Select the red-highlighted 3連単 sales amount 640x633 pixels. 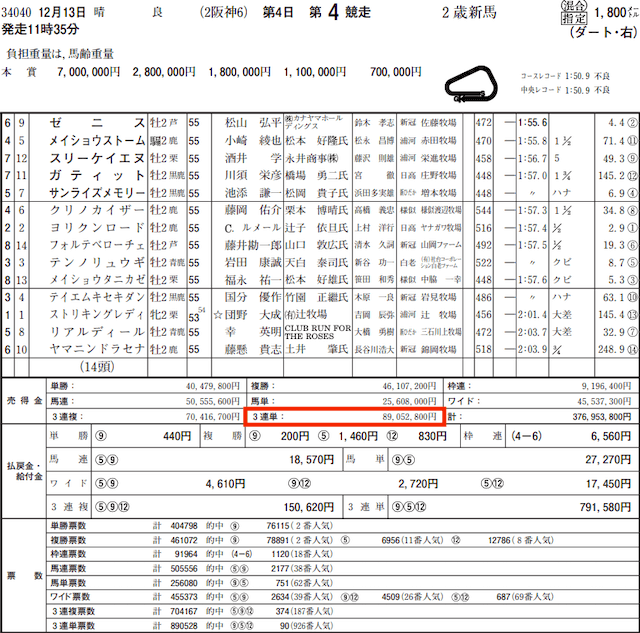click(x=342, y=414)
